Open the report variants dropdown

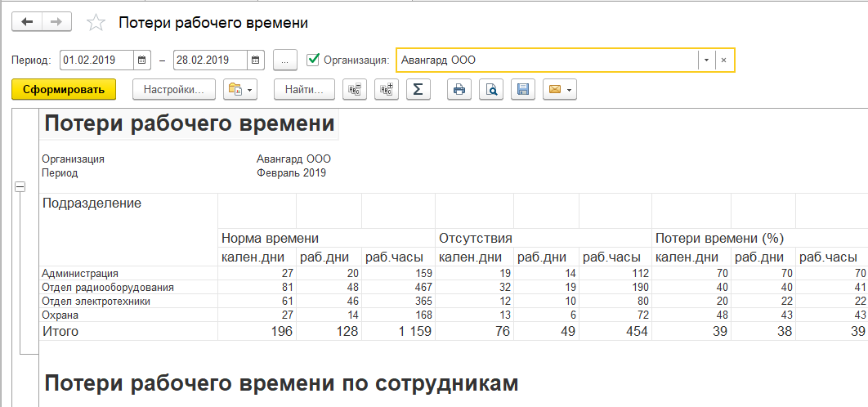[x=240, y=89]
